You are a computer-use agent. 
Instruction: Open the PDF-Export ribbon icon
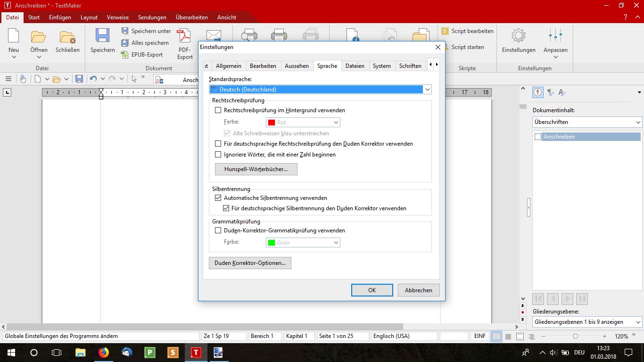click(x=184, y=37)
